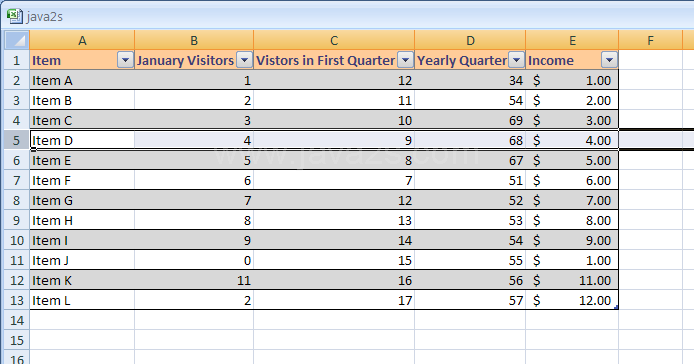Select row 8 header

[x=17, y=200]
